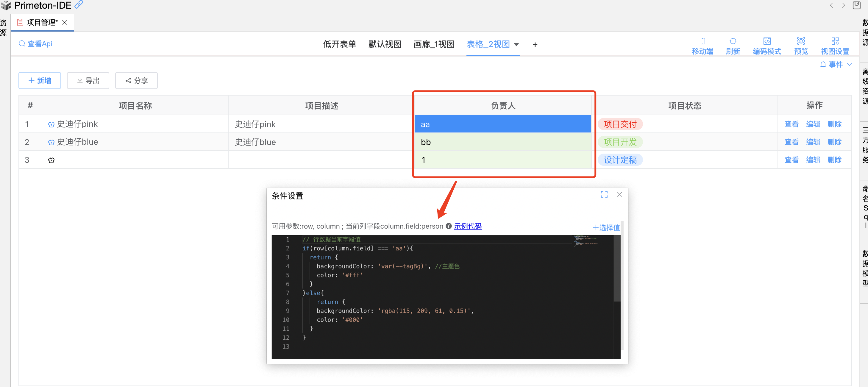Click the refresh (刷新) icon
Image resolution: width=868 pixels, height=387 pixels.
(x=733, y=41)
